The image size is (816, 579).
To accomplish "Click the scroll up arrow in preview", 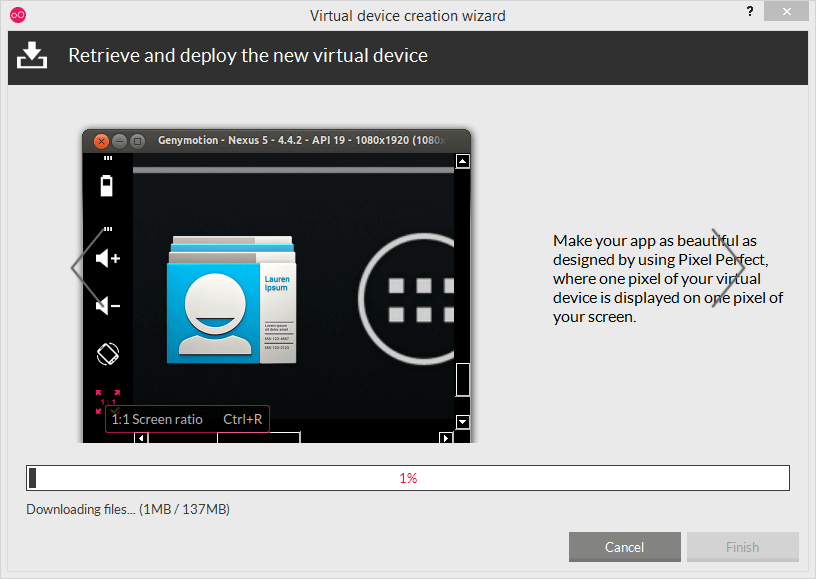I will click(x=462, y=161).
